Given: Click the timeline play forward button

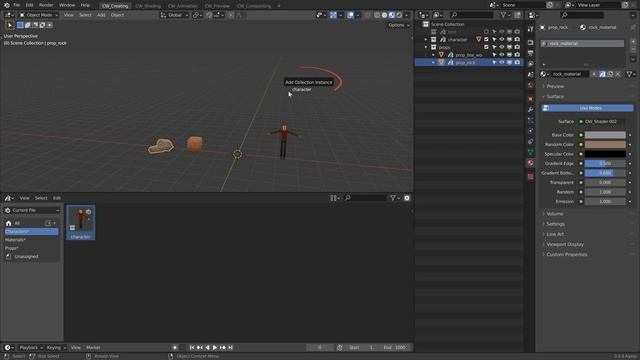Looking at the screenshot, I should click(x=215, y=347).
